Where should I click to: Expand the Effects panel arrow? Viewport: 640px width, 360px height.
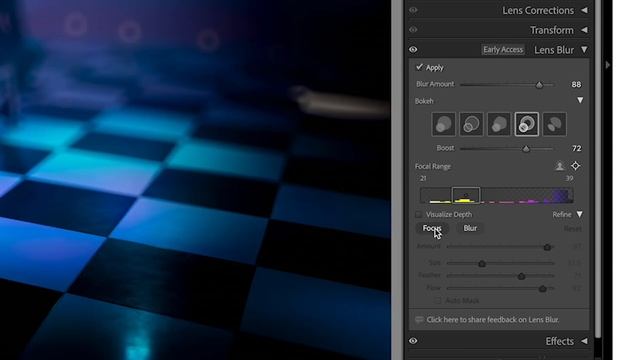[x=584, y=341]
